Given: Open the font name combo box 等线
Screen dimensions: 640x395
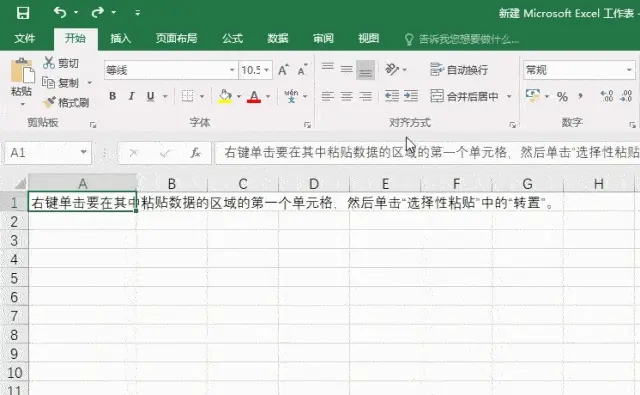Looking at the screenshot, I should pyautogui.click(x=171, y=70).
